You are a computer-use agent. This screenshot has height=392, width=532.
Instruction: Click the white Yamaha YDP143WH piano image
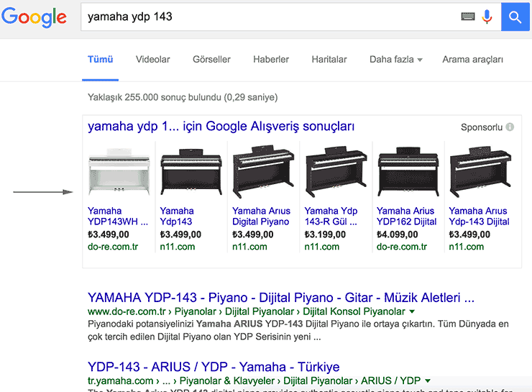(119, 172)
